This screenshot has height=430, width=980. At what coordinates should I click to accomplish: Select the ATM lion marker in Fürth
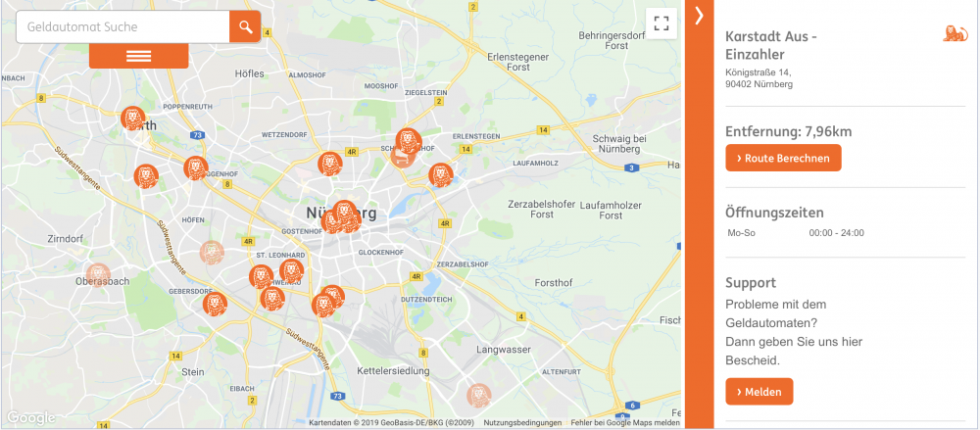[132, 119]
